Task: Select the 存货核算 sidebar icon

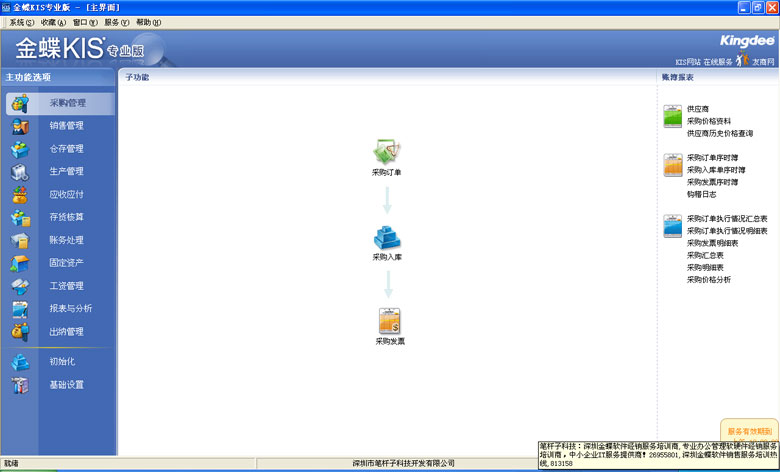Action: coord(20,218)
